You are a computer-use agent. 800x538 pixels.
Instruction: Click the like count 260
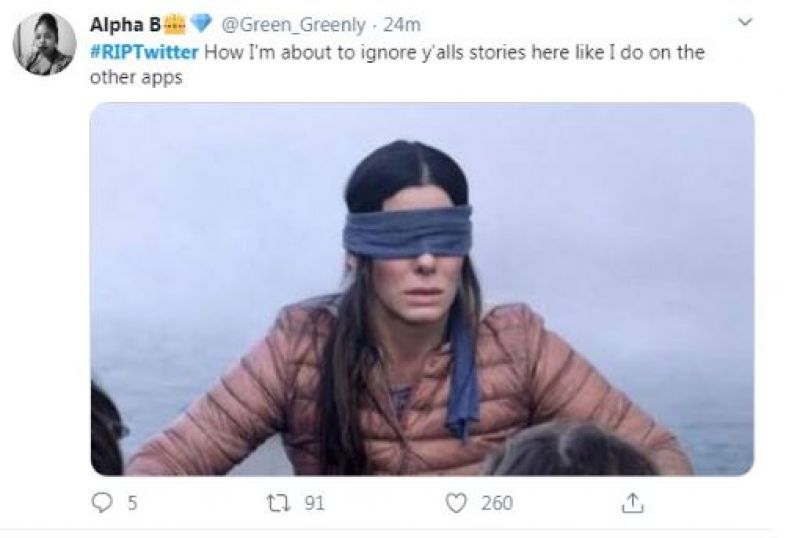496,504
